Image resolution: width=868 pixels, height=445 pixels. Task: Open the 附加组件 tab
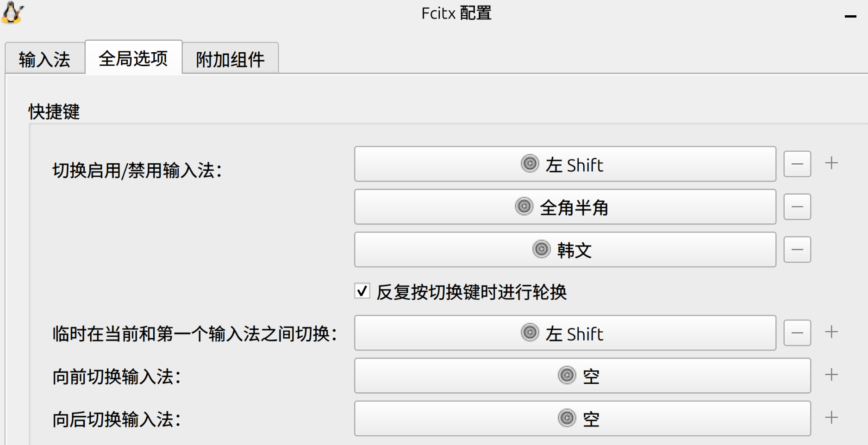[230, 59]
